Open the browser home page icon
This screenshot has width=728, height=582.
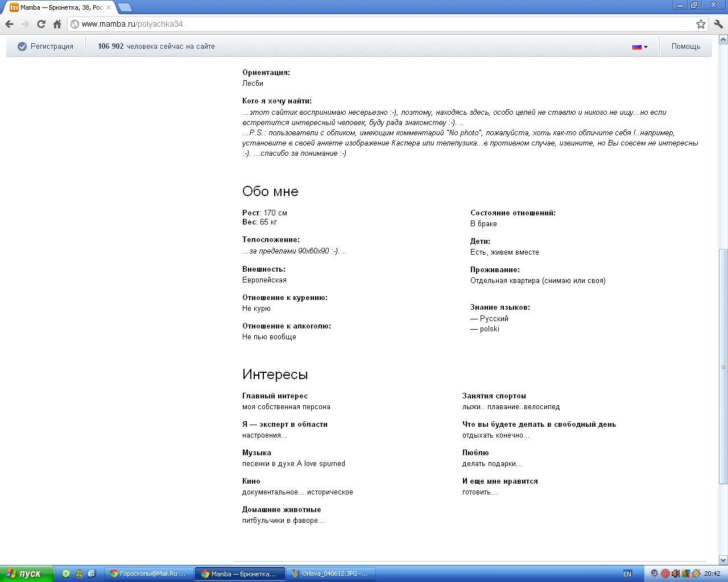pos(57,24)
